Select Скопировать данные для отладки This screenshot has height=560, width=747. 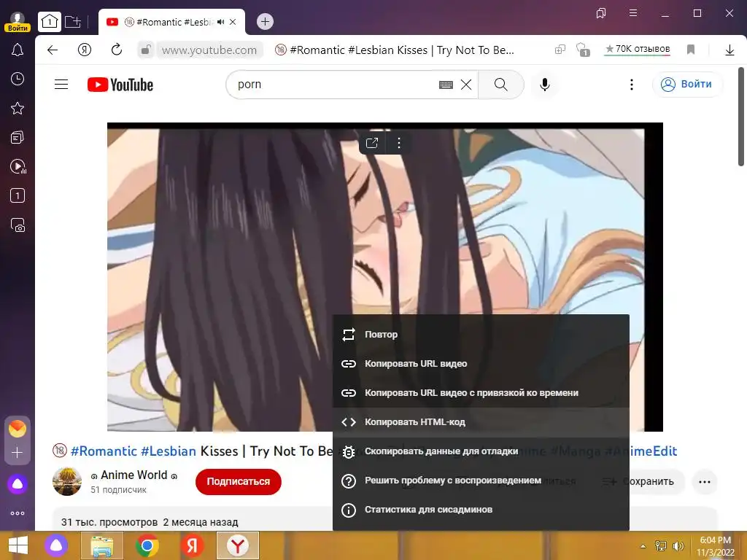click(481, 451)
